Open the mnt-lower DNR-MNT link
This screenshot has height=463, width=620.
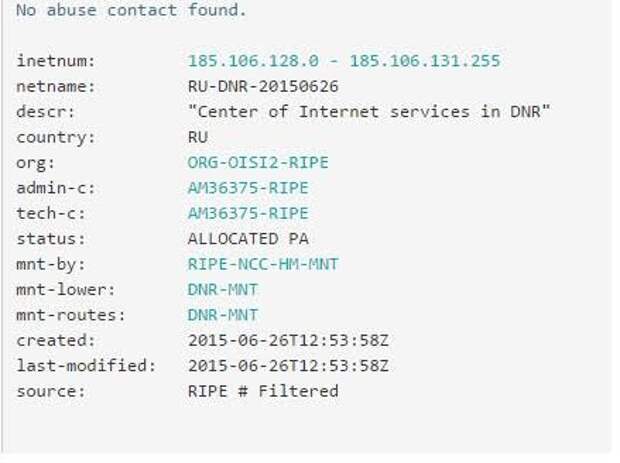pos(223,290)
